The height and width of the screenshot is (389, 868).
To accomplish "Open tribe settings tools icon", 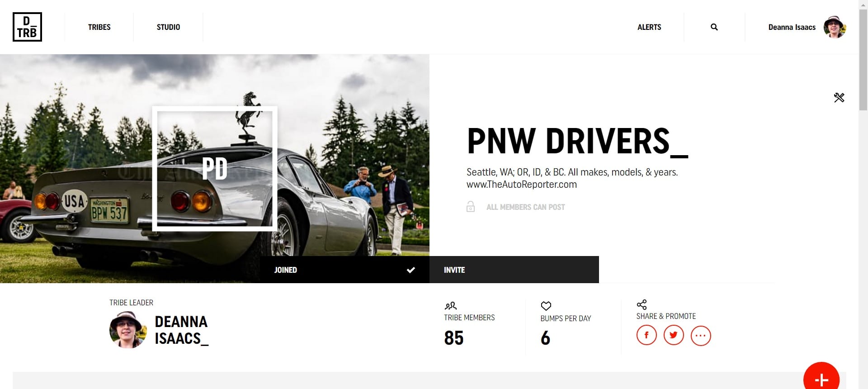I will click(x=839, y=98).
